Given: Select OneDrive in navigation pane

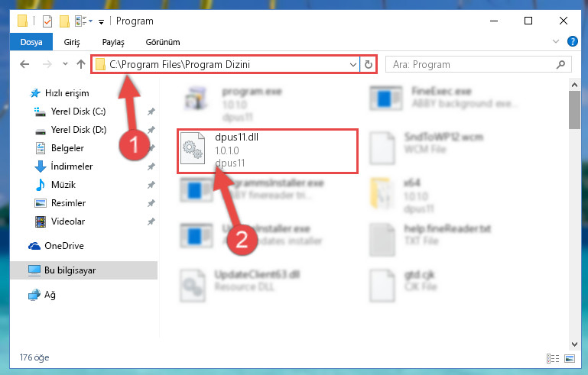Looking at the screenshot, I should click(x=64, y=246).
